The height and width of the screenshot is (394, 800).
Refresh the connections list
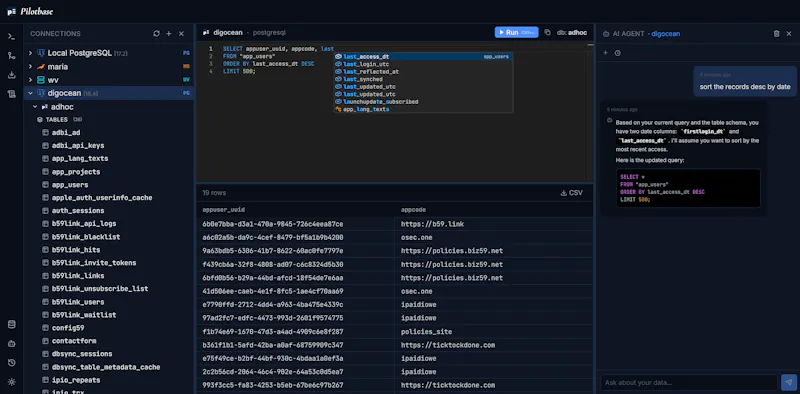point(156,34)
